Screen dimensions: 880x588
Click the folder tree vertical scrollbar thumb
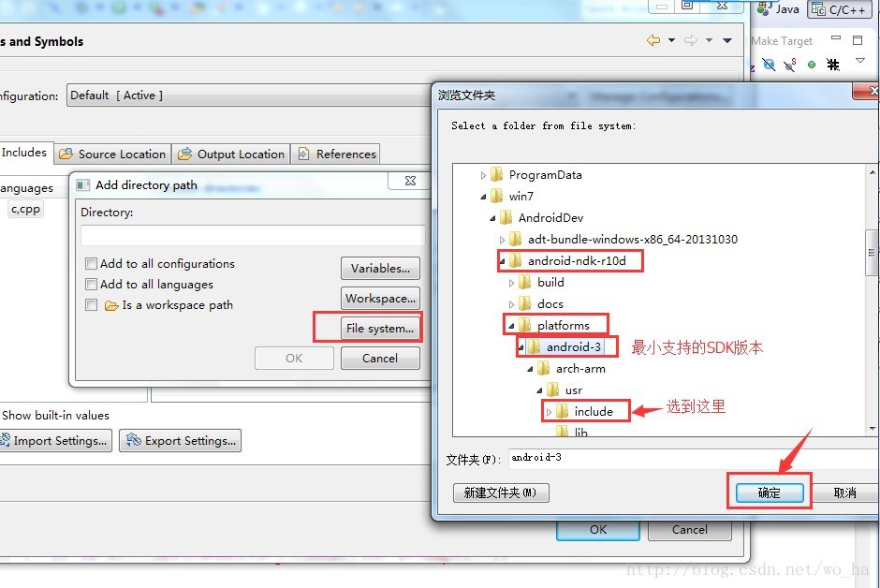(872, 252)
